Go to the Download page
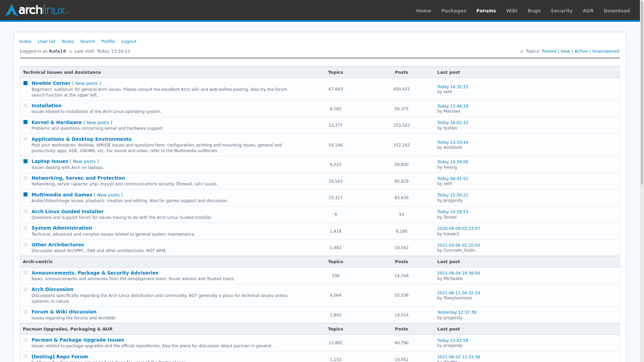The image size is (644, 362). click(x=617, y=11)
